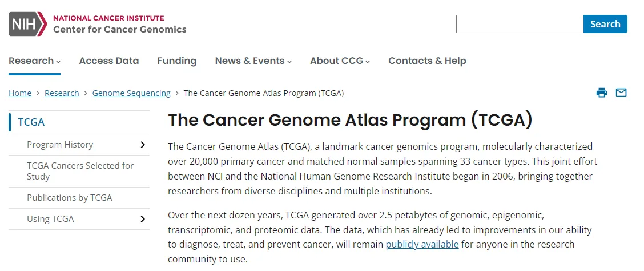The width and height of the screenshot is (644, 271).
Task: Follow the Home breadcrumb link
Action: click(x=20, y=93)
